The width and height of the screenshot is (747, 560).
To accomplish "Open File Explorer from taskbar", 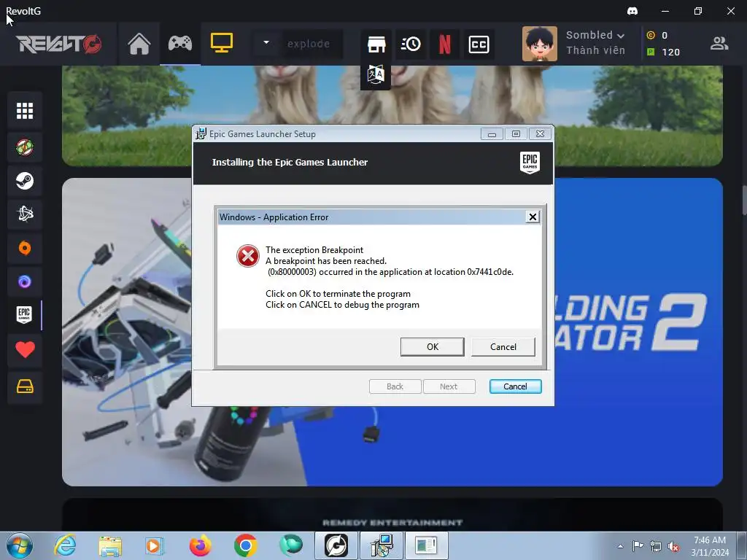I will click(110, 545).
